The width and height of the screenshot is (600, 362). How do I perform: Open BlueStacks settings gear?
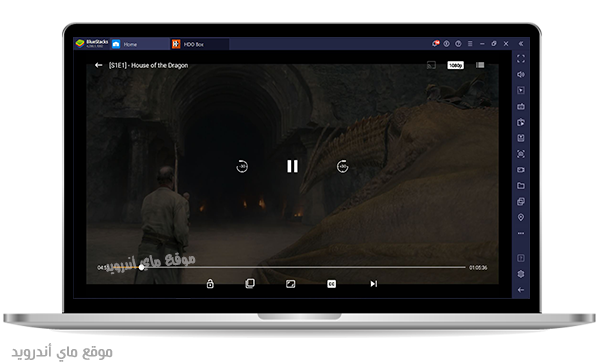(521, 274)
